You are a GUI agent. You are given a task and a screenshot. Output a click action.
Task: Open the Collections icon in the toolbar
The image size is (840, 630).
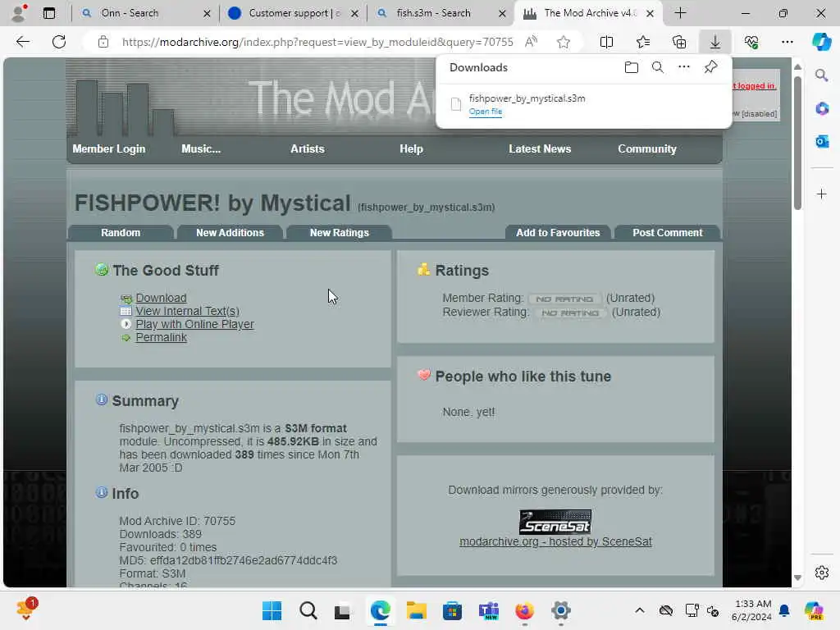point(679,42)
